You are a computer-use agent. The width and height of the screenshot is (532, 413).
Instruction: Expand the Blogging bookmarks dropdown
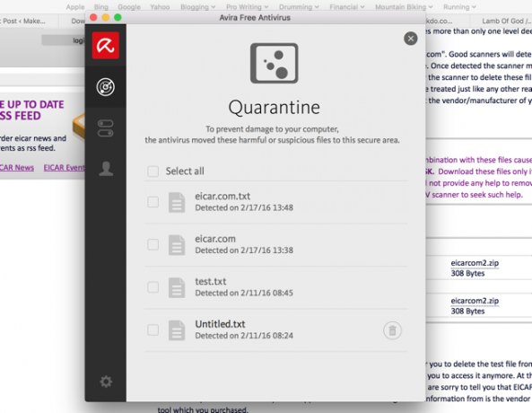click(197, 7)
